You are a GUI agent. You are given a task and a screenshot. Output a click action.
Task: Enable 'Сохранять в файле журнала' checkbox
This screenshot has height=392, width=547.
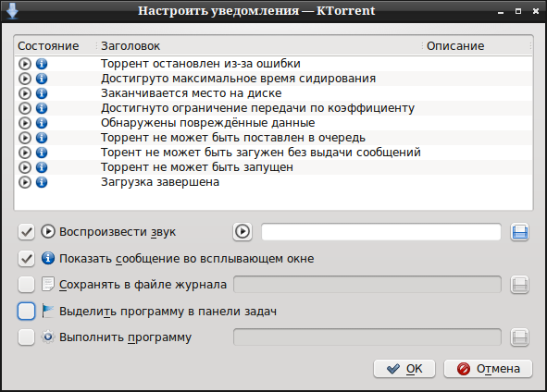pyautogui.click(x=26, y=285)
